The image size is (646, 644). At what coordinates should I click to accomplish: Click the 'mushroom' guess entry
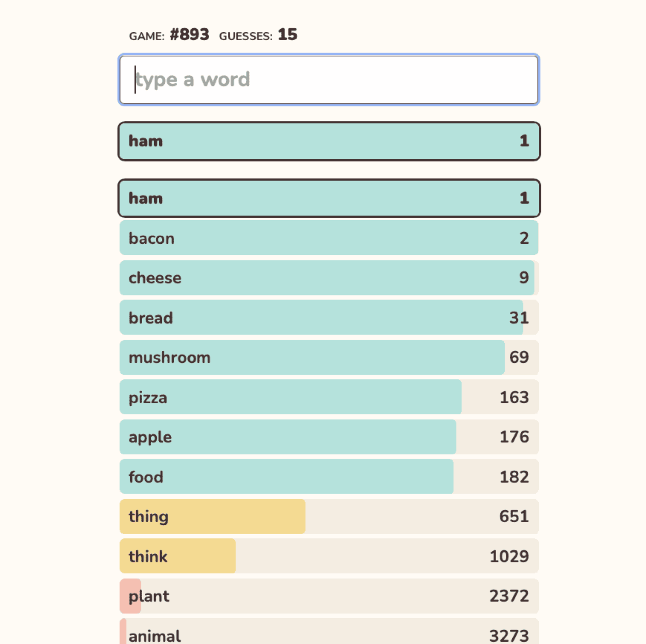pyautogui.click(x=329, y=357)
